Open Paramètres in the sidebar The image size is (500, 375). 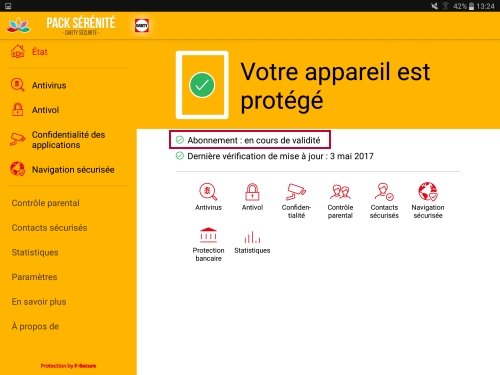(x=34, y=277)
